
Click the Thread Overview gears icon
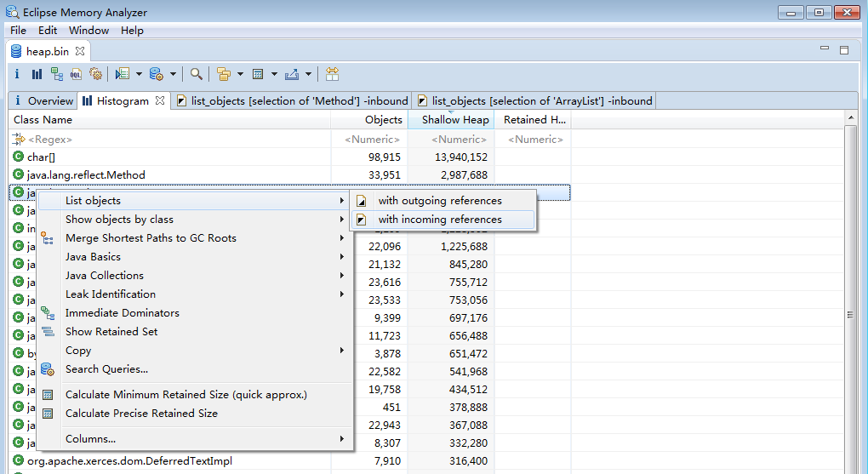click(95, 74)
